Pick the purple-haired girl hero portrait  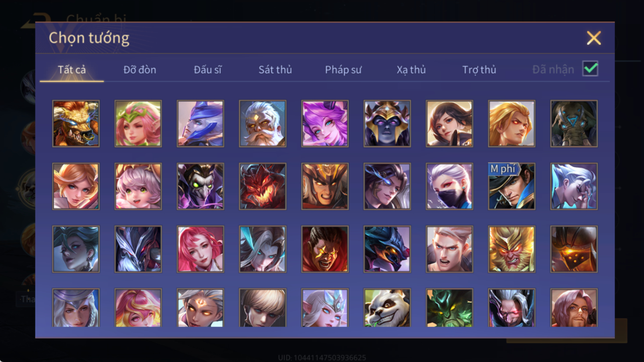(325, 124)
